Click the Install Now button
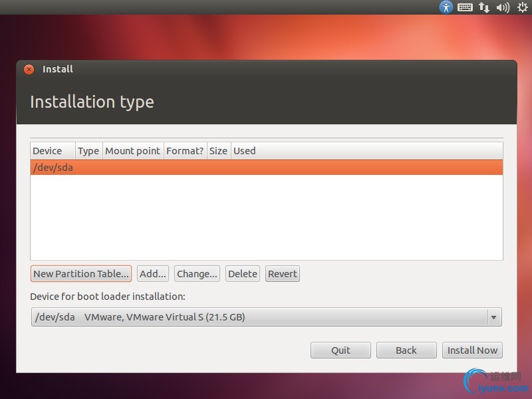532x399 pixels. (x=472, y=350)
